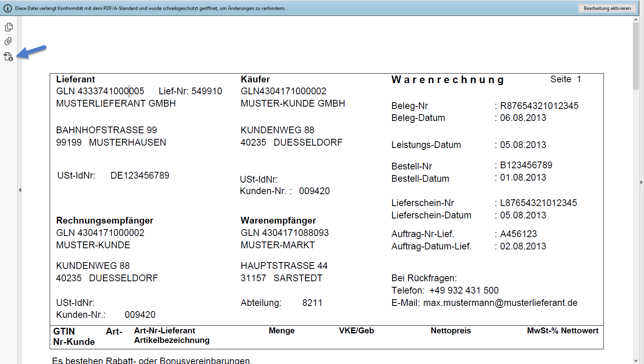
Task: Open the page thumbnails panel
Action: coord(9,27)
